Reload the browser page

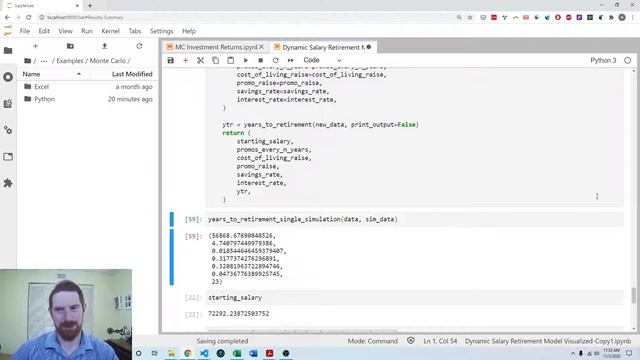(29, 18)
